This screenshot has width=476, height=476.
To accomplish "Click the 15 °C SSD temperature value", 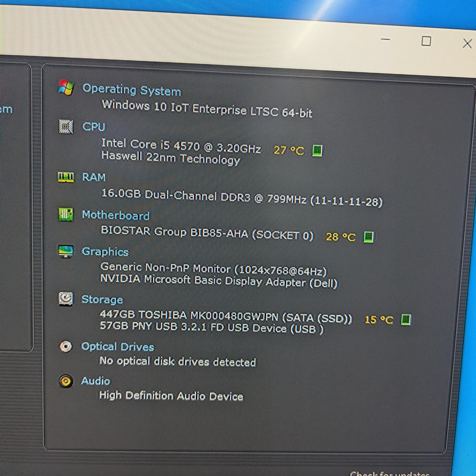I will [379, 320].
